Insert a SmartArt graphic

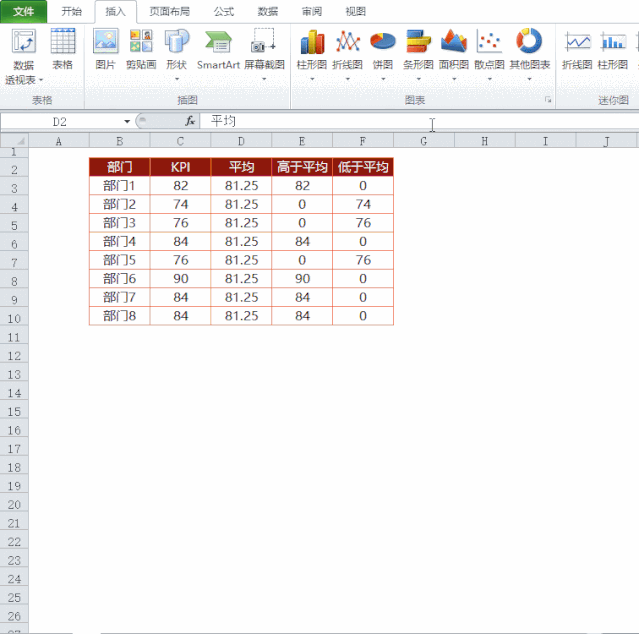[x=218, y=48]
